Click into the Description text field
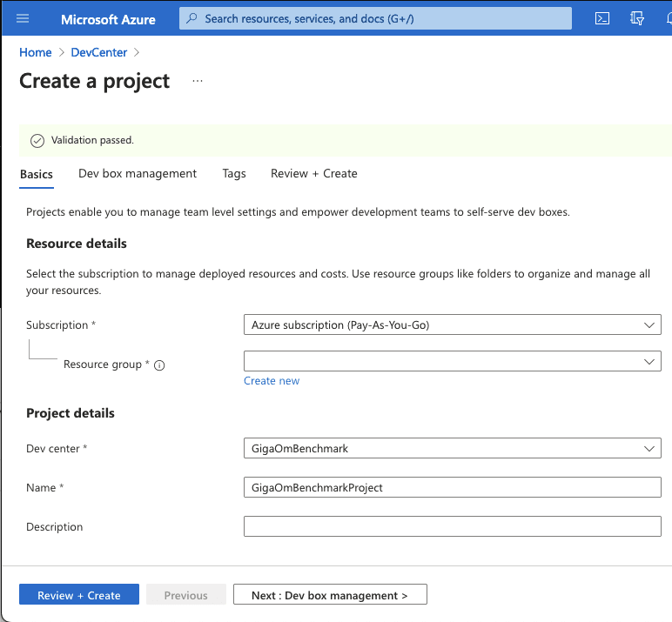The width and height of the screenshot is (672, 622). tap(452, 527)
